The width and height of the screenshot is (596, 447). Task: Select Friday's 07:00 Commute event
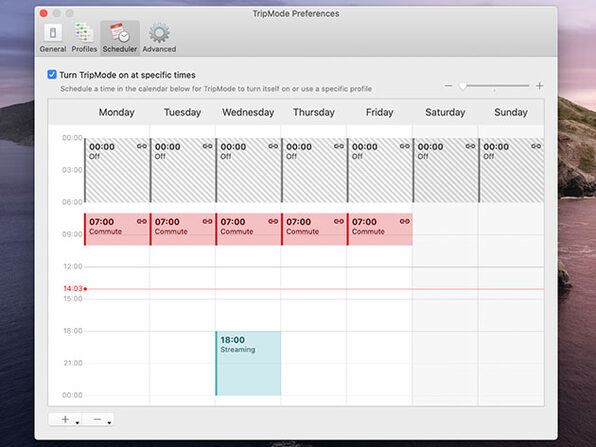click(x=380, y=229)
